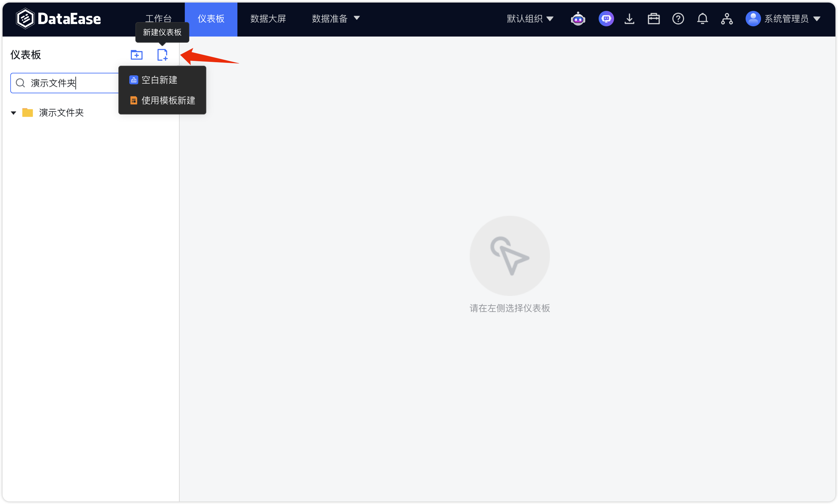838x504 pixels.
Task: Collapse the 演示文件夹 tree arrow
Action: 13,113
